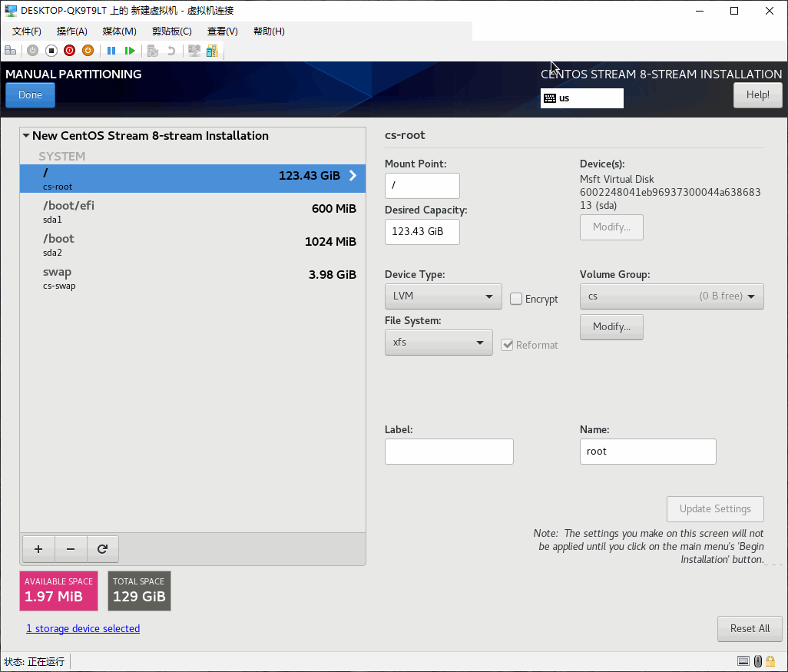Click the SYSTEM group heading
This screenshot has width=788, height=672.
click(x=61, y=157)
